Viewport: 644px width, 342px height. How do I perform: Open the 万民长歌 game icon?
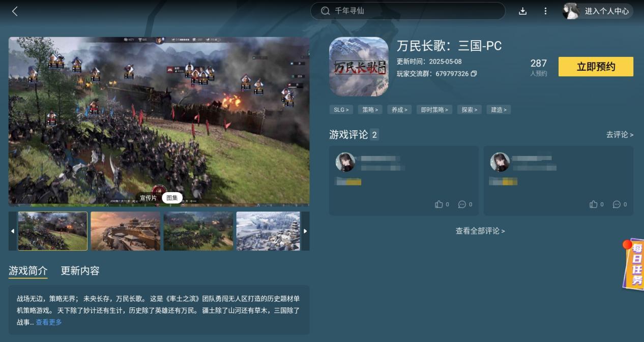[359, 67]
